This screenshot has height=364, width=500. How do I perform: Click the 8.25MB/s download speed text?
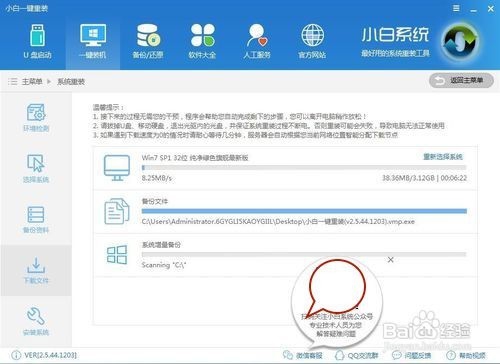[157, 178]
